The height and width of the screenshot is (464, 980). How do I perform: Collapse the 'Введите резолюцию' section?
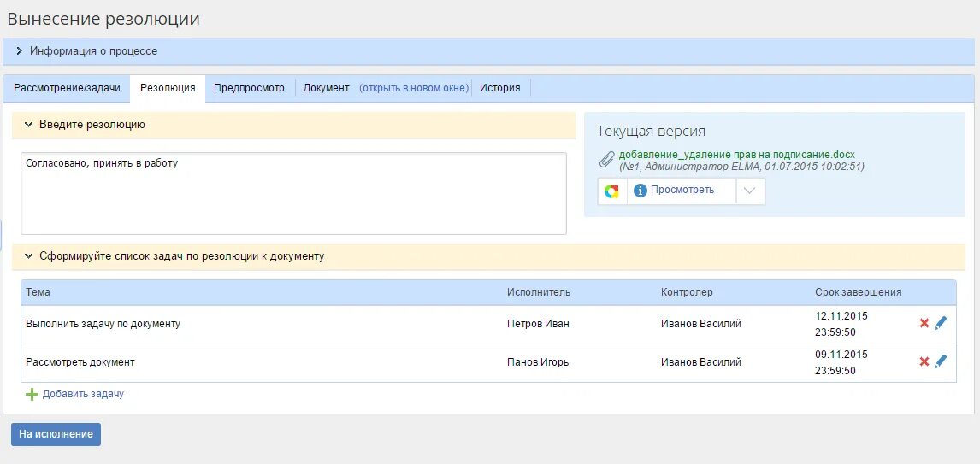click(x=28, y=125)
